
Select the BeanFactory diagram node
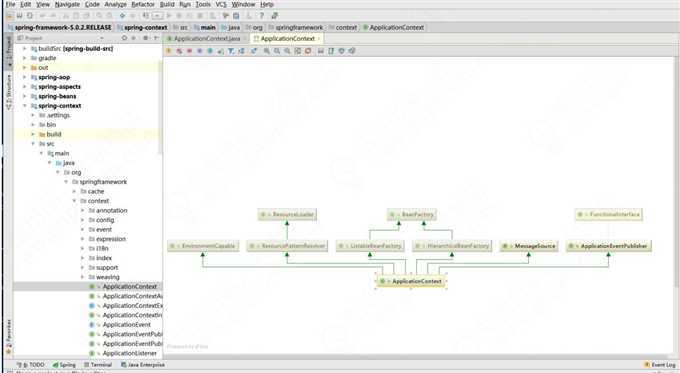point(412,214)
